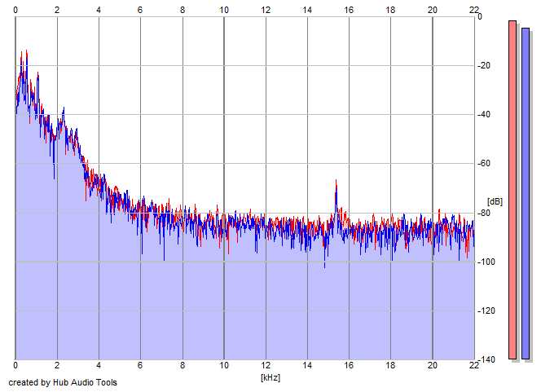Click the -120 dB axis value

486,311
